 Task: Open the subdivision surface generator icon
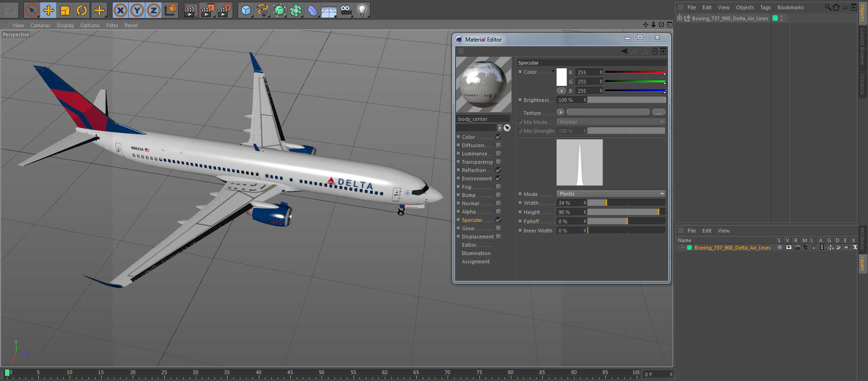point(280,10)
